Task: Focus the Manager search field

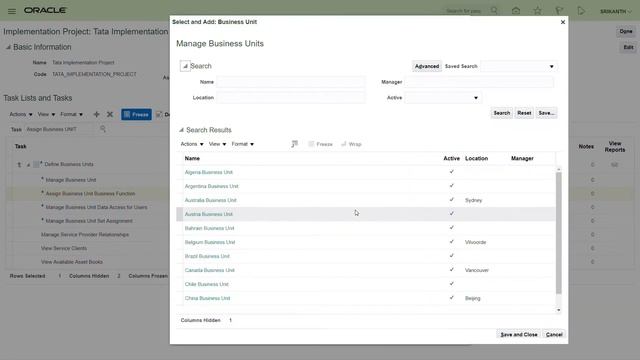Action: tap(479, 82)
